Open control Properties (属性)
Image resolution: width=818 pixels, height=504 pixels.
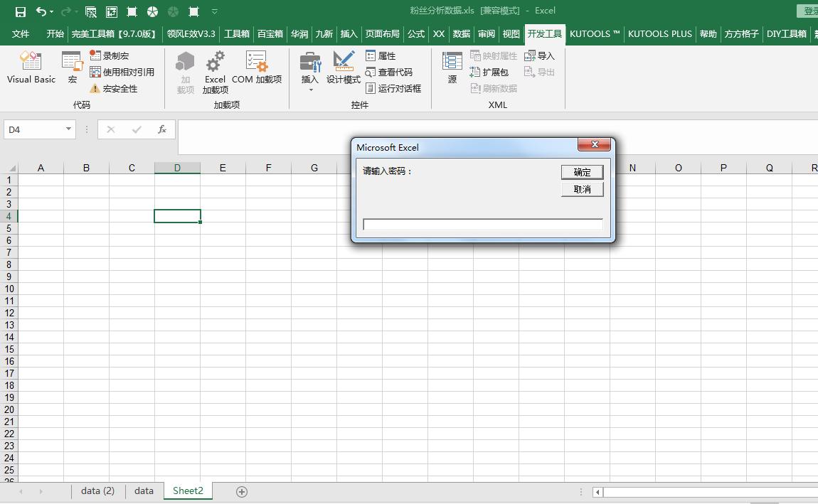(381, 55)
